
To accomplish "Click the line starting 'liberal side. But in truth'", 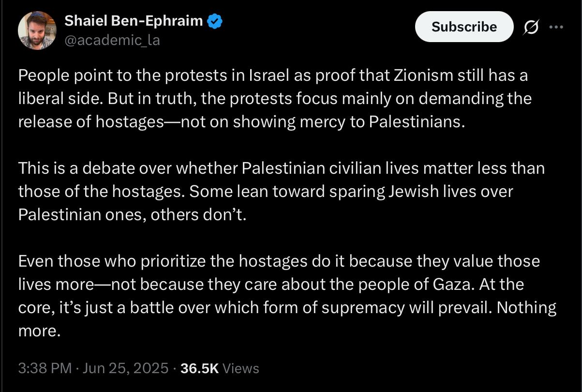I will (275, 99).
